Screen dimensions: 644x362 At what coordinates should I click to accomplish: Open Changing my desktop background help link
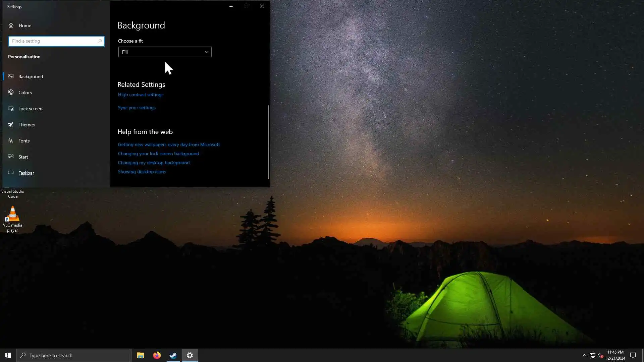154,163
